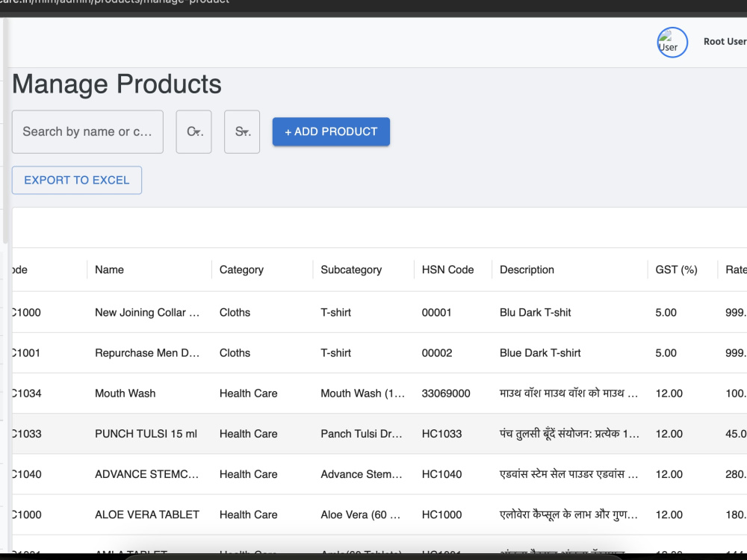Click HSN code 00002 cell

437,353
